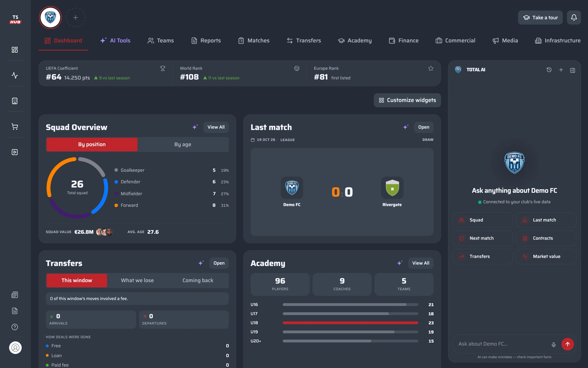Click the Contracts AI suggestion
This screenshot has width=588, height=368.
[x=546, y=238]
